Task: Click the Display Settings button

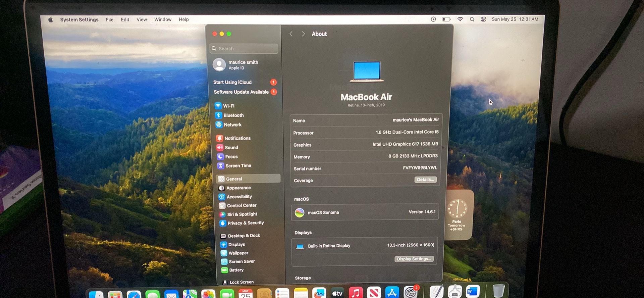Action: point(414,259)
